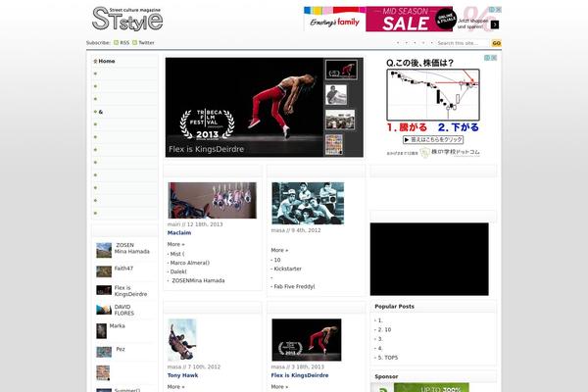Open Popular Posts item '5. TOP5'
The height and width of the screenshot is (392, 588).
[388, 358]
